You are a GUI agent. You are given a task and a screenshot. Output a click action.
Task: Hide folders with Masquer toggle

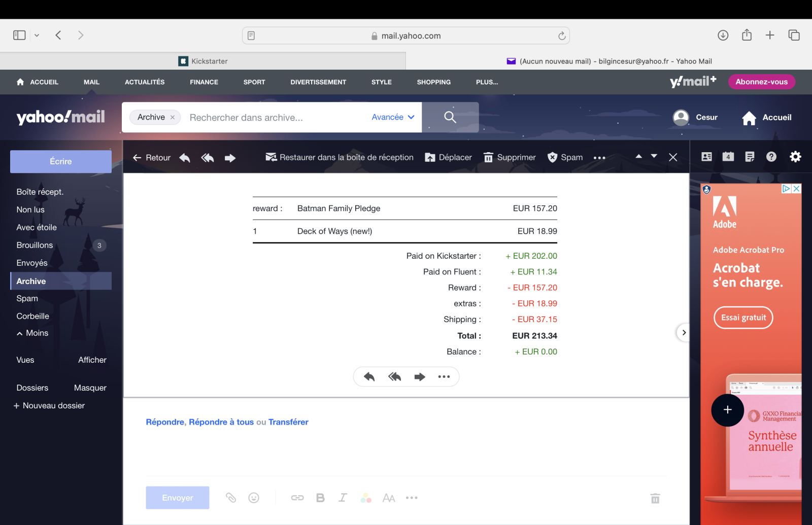pos(90,388)
